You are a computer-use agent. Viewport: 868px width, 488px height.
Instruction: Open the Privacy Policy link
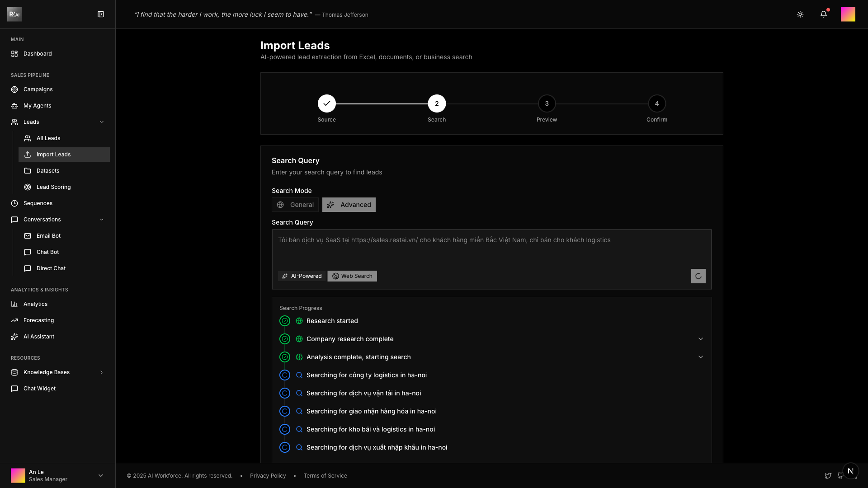click(x=268, y=476)
